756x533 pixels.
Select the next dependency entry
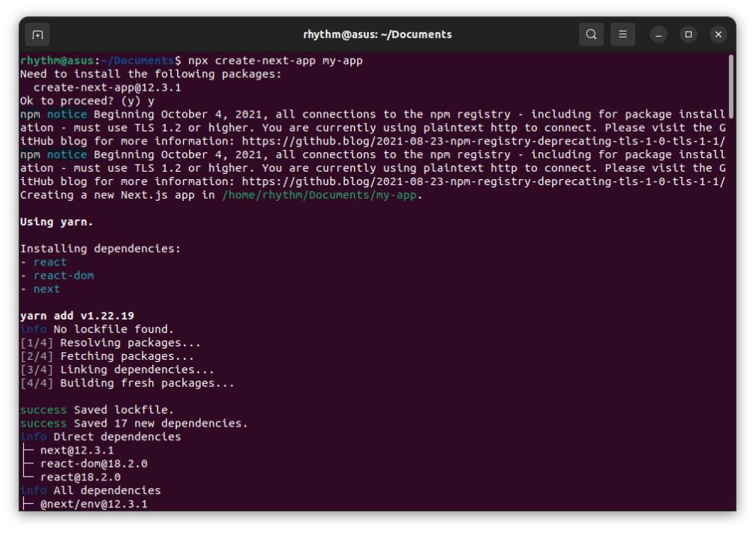coord(47,289)
